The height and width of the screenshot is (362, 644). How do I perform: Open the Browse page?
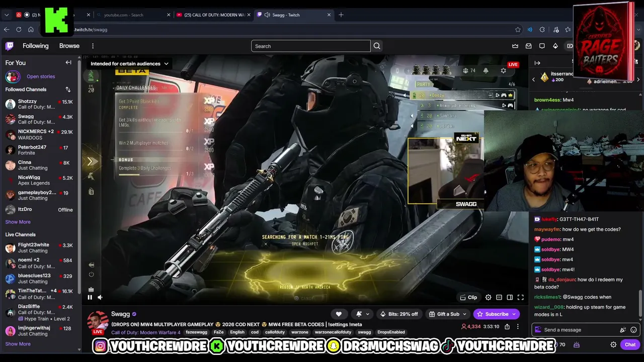tap(69, 46)
